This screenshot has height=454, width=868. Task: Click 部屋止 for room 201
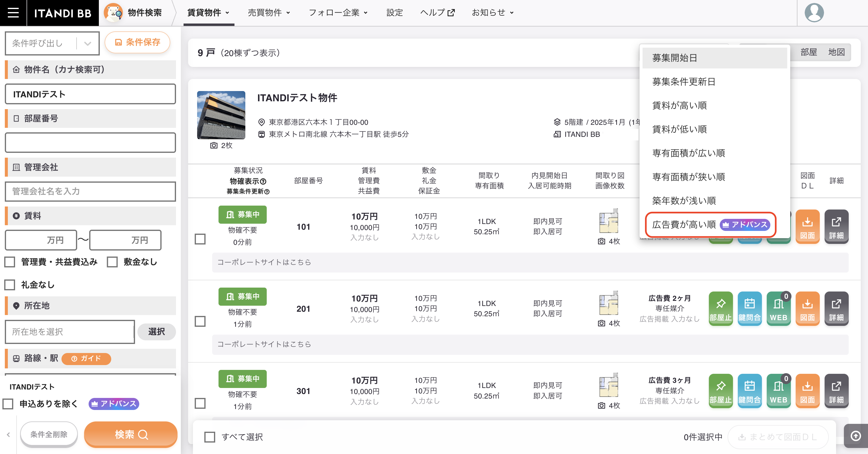[720, 308]
